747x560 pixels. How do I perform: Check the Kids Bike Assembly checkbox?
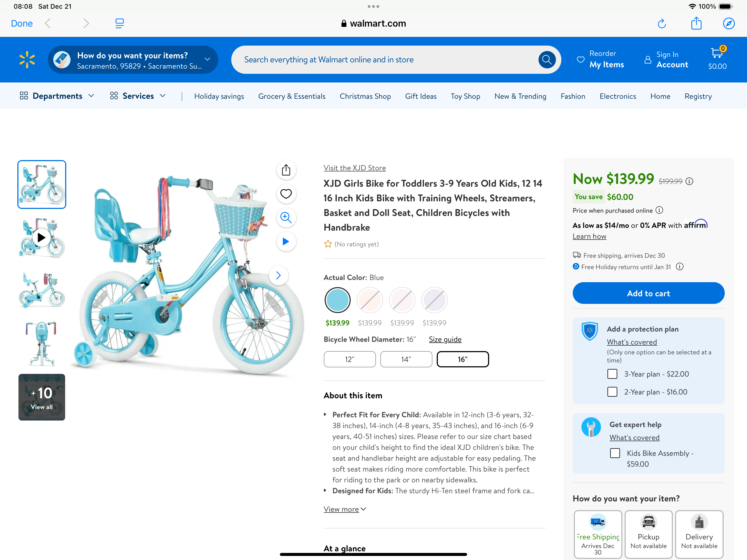(x=615, y=453)
